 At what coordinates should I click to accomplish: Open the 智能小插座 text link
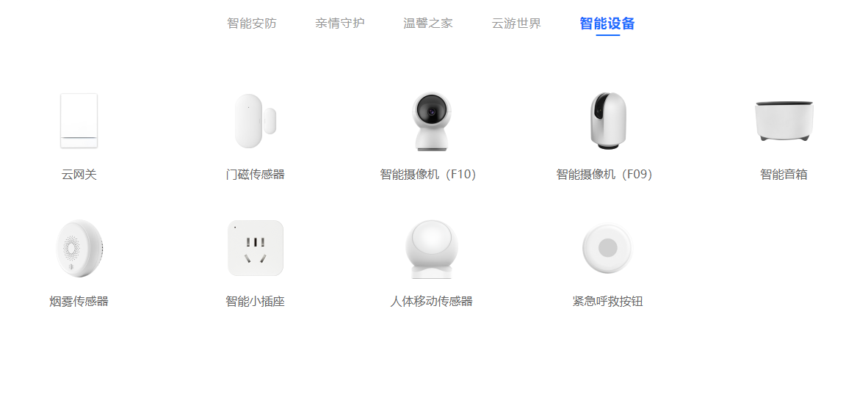(x=256, y=302)
